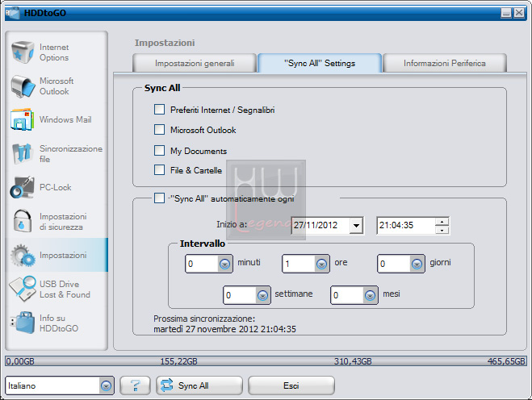Click the 155,22GB capacity marker text
The image size is (532, 400).
point(178,361)
